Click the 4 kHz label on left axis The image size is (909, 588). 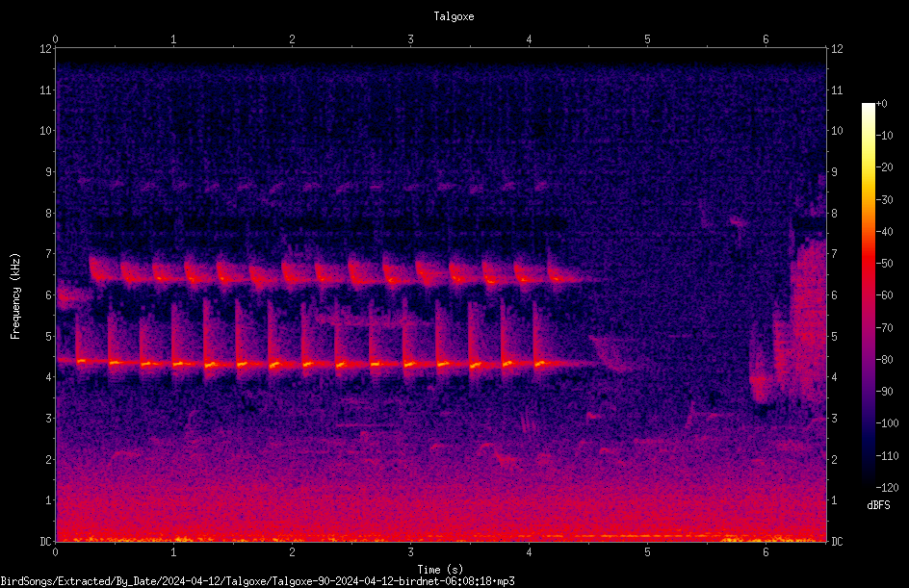pyautogui.click(x=49, y=377)
